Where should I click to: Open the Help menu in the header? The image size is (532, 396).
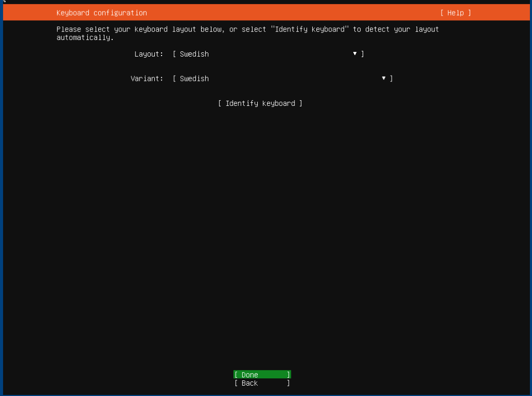pyautogui.click(x=455, y=13)
